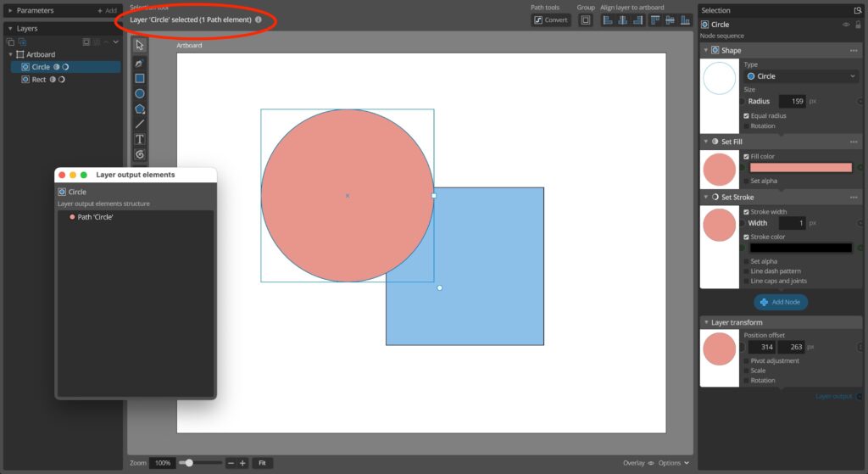The width and height of the screenshot is (868, 474).
Task: Disable the Fill color checkbox
Action: click(746, 156)
